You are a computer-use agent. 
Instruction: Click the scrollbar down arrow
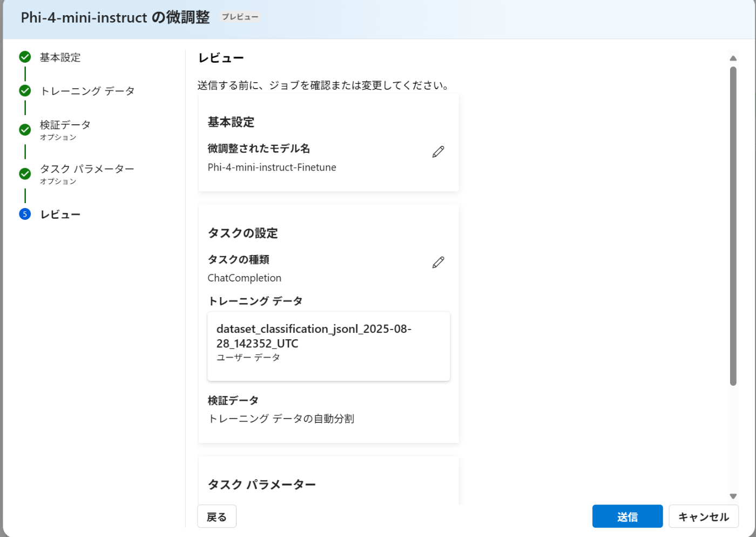(x=733, y=496)
